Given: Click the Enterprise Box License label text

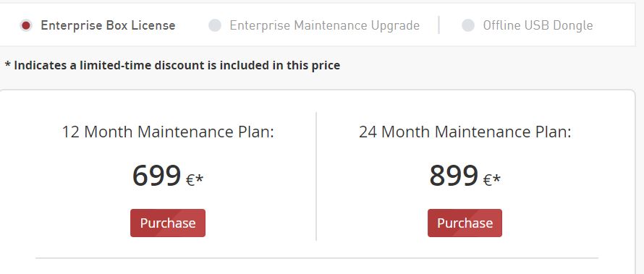Looking at the screenshot, I should (108, 25).
